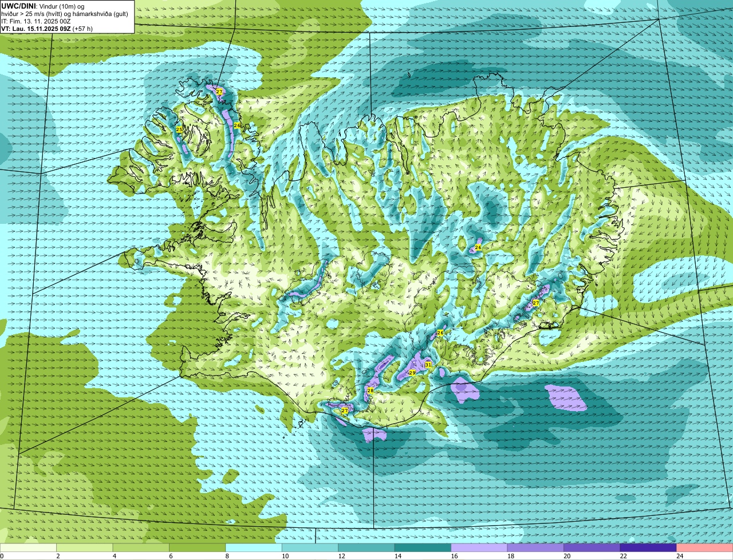
Task: Click the 'VT: Lau. 15.11.2025 09Z (+57 h)' line
Action: [x=47, y=29]
